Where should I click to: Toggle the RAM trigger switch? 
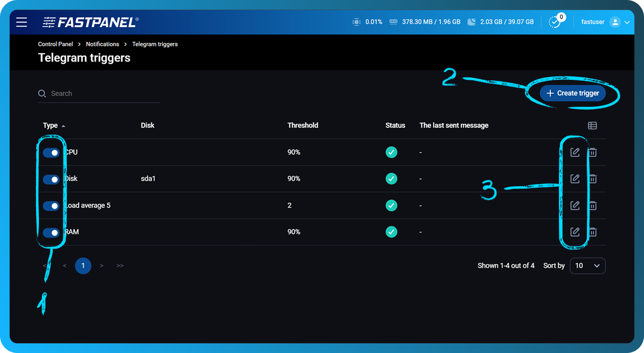click(x=51, y=233)
